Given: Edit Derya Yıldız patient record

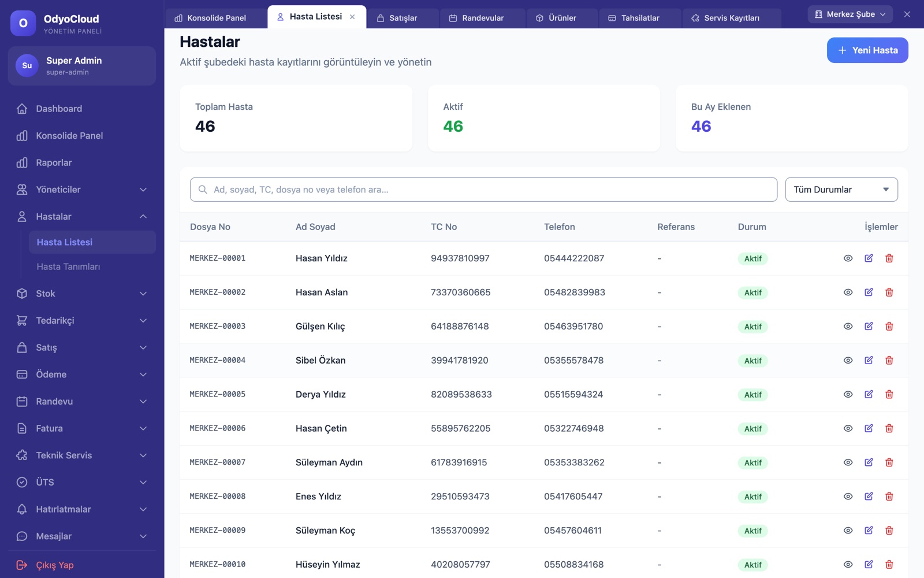Looking at the screenshot, I should pos(869,394).
